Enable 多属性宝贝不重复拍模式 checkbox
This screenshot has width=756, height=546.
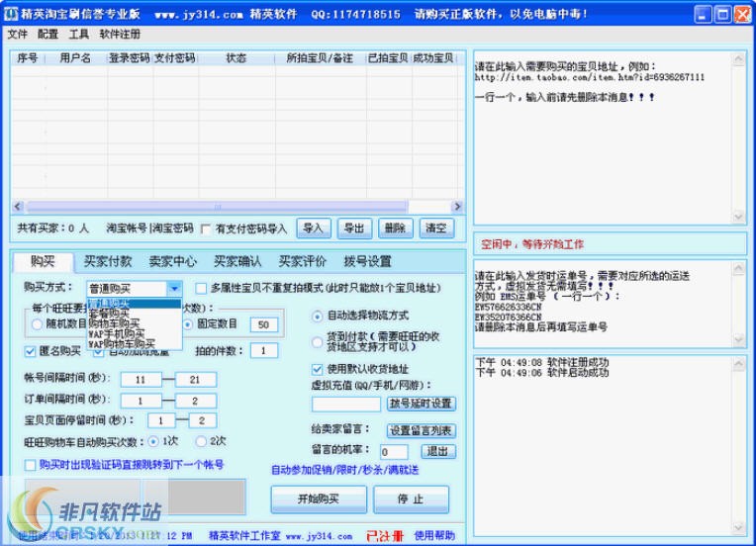point(201,288)
